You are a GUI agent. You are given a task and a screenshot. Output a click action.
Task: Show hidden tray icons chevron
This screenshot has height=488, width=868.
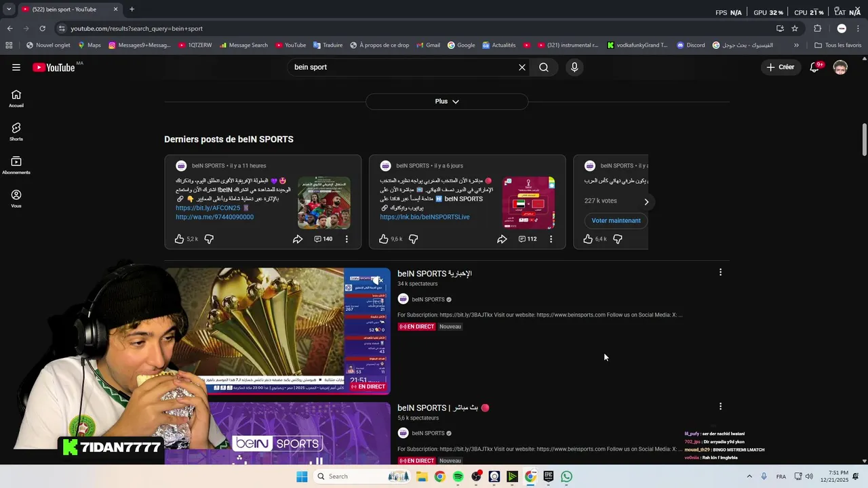tap(749, 476)
